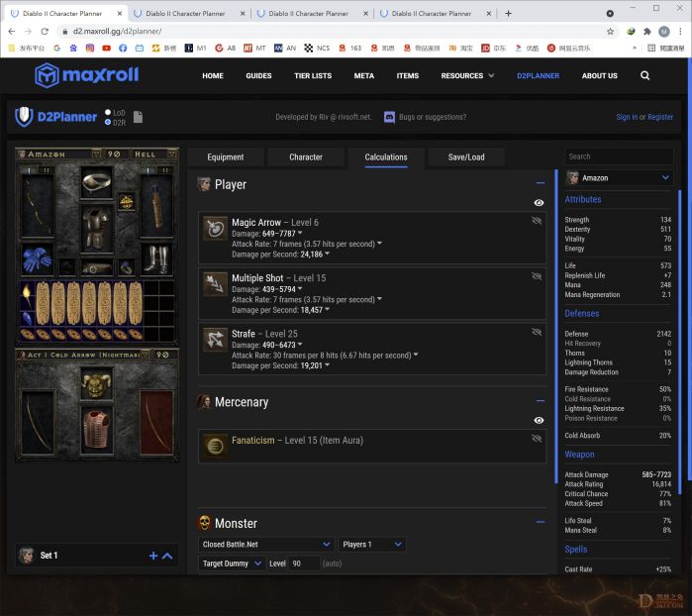692x616 pixels.
Task: Click the arrow quiver off-hand slot
Action: click(x=156, y=206)
